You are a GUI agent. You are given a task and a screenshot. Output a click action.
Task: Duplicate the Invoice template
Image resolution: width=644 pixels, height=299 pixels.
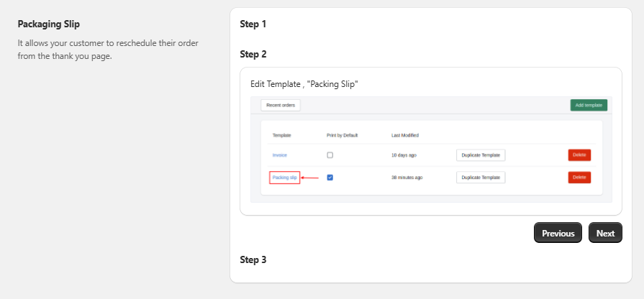coord(481,155)
